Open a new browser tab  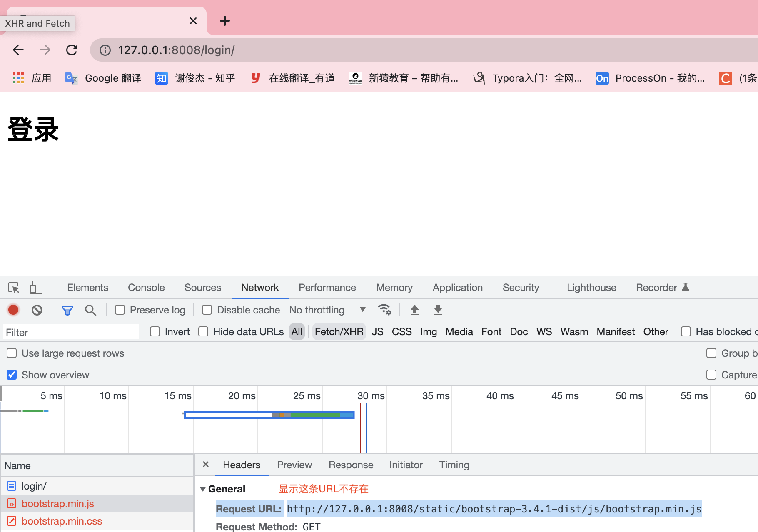225,21
